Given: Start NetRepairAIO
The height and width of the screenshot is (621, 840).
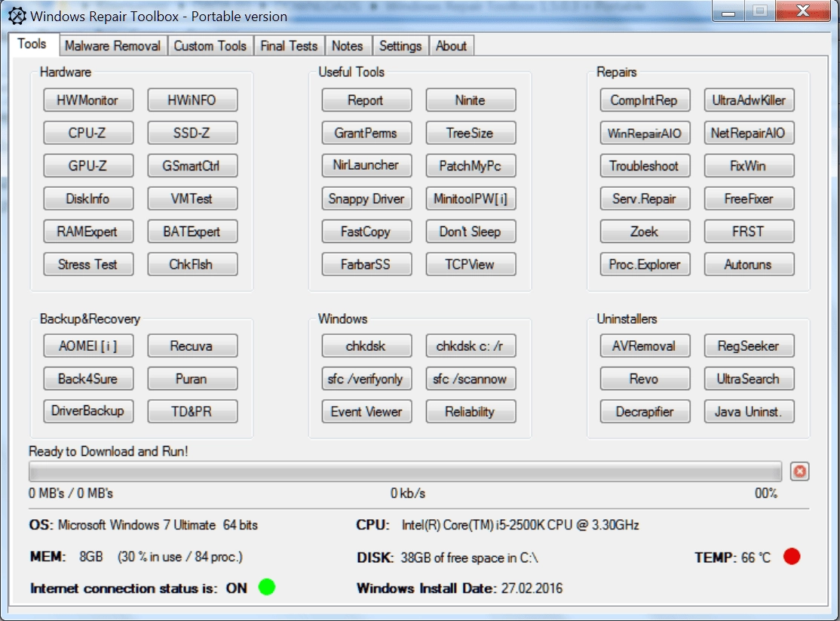Looking at the screenshot, I should coord(749,133).
